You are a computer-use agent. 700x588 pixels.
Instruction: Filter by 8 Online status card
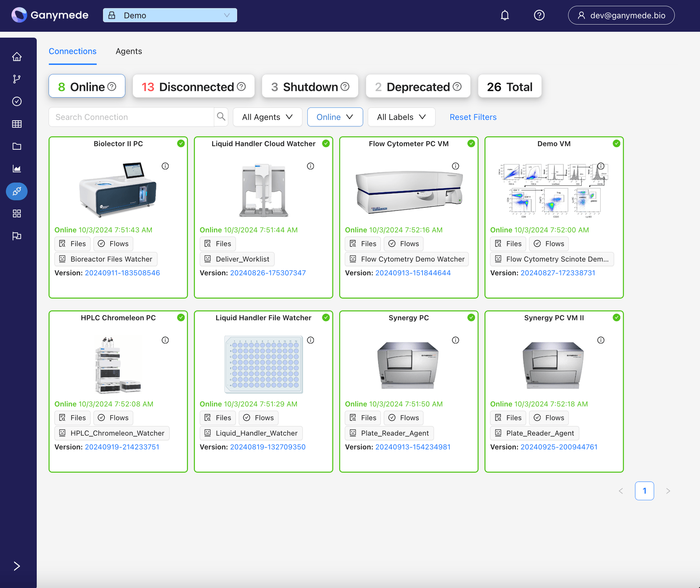coord(87,86)
